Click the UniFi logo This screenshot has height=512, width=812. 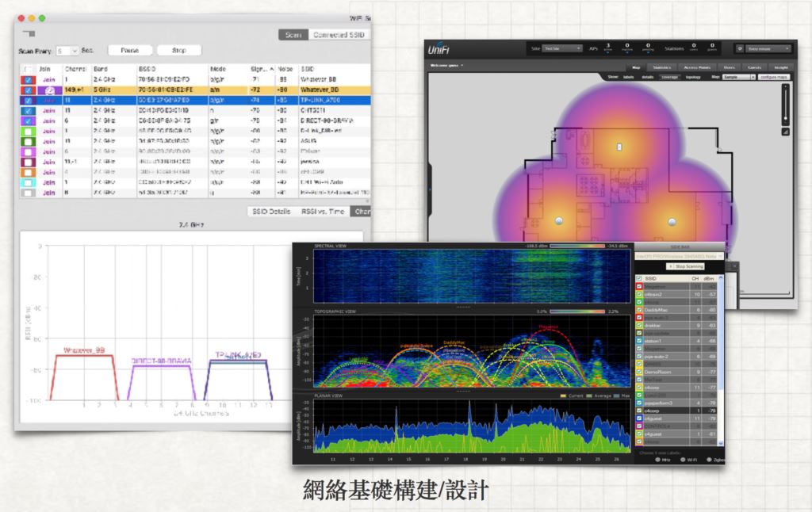pyautogui.click(x=444, y=49)
